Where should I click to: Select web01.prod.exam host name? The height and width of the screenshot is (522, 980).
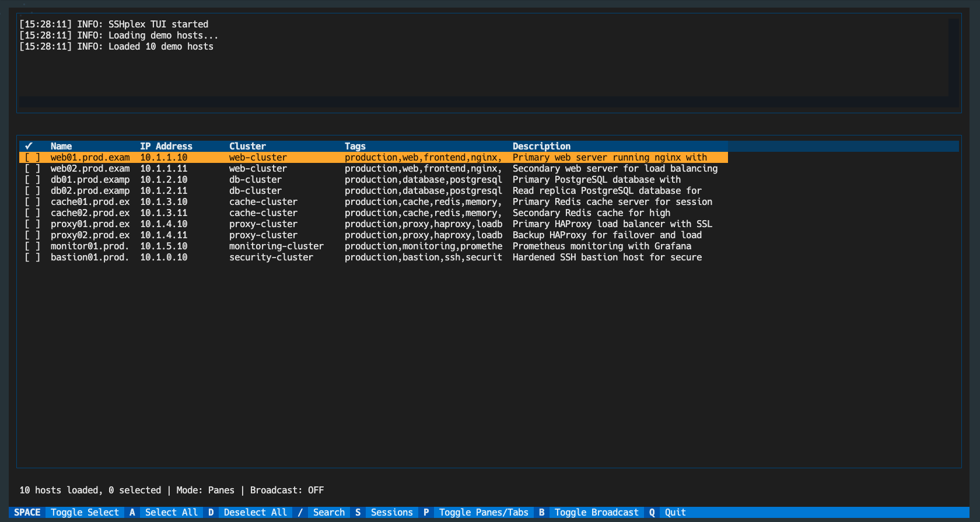tap(90, 158)
